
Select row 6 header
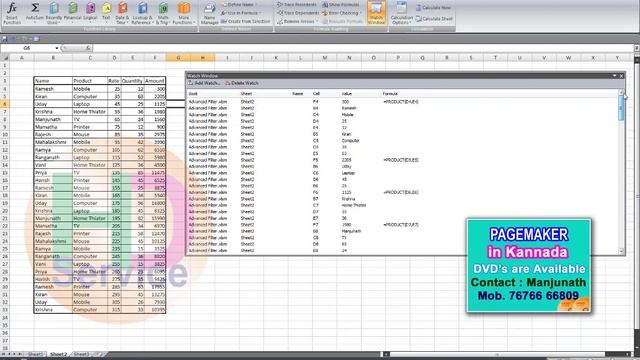click(x=5, y=104)
